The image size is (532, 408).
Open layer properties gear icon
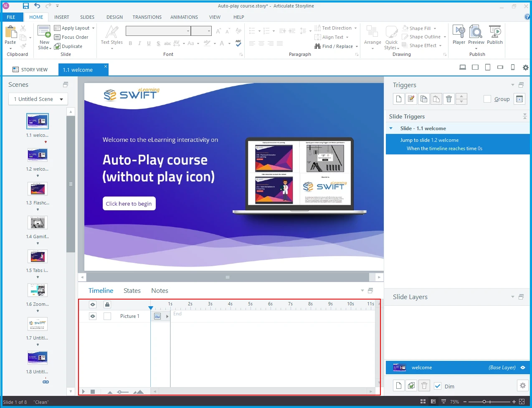click(x=522, y=385)
